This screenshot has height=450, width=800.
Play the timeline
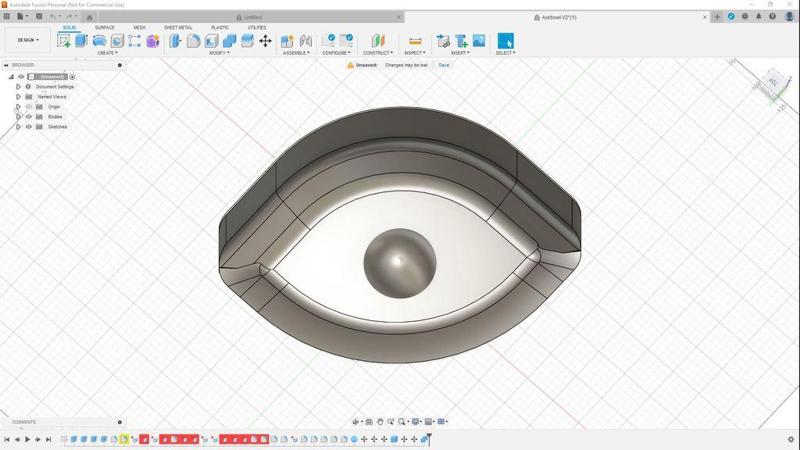tap(27, 439)
